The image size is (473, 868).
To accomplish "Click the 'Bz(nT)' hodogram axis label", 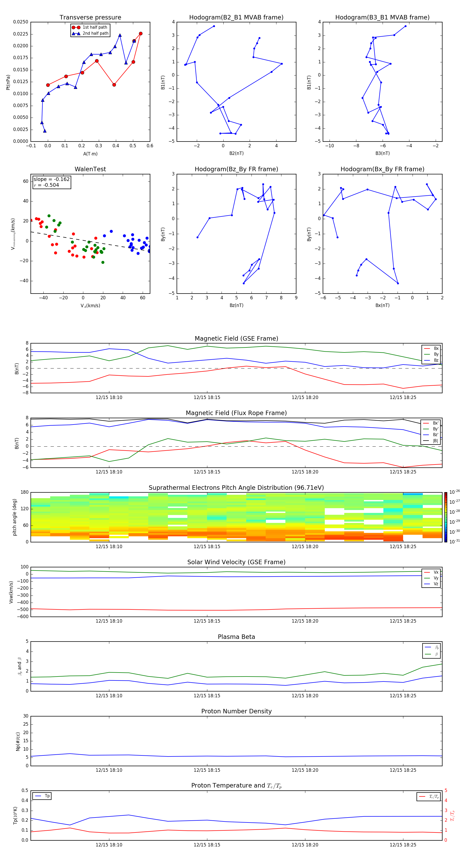I will [x=236, y=305].
